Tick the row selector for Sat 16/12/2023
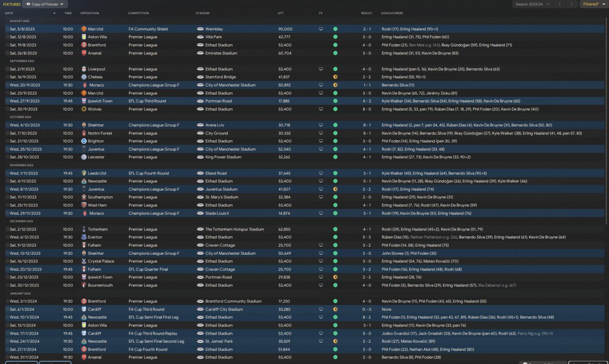Image resolution: width=609 pixels, height=364 pixels. coord(7,261)
